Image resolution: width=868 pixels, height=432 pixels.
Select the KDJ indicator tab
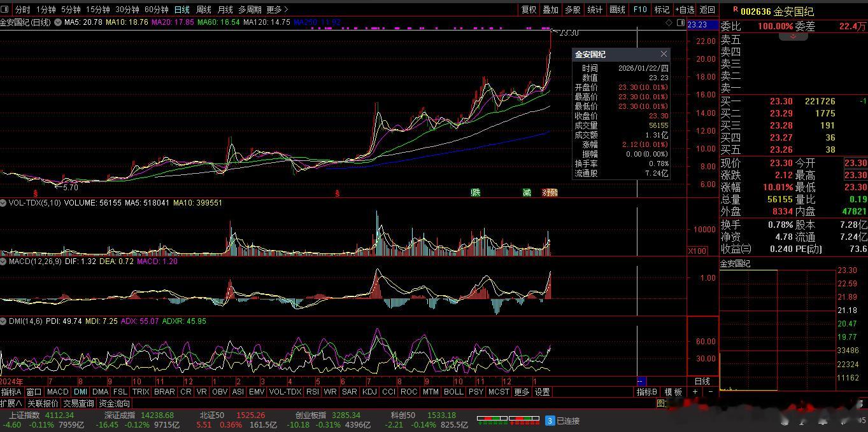(x=369, y=392)
